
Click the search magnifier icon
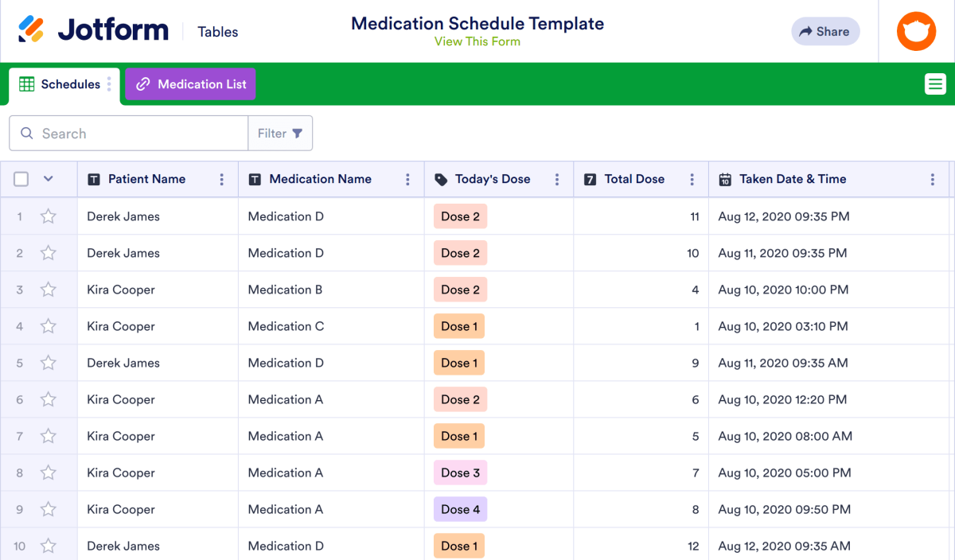pos(25,133)
